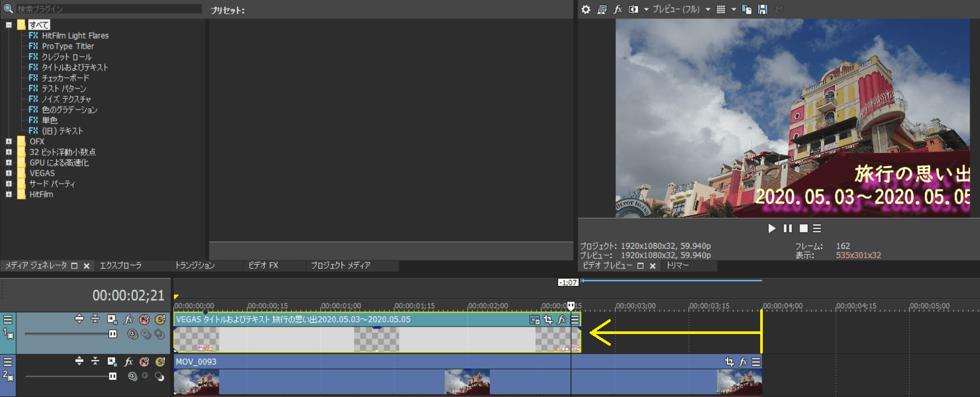
Task: Solo track 2
Action: [160, 362]
